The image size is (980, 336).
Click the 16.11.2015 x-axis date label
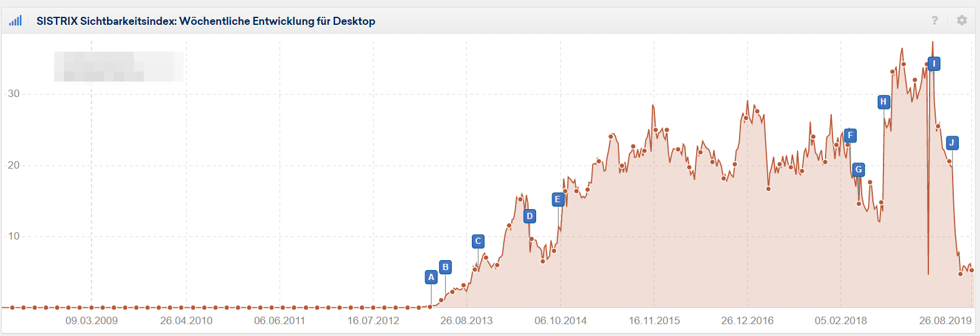click(654, 321)
